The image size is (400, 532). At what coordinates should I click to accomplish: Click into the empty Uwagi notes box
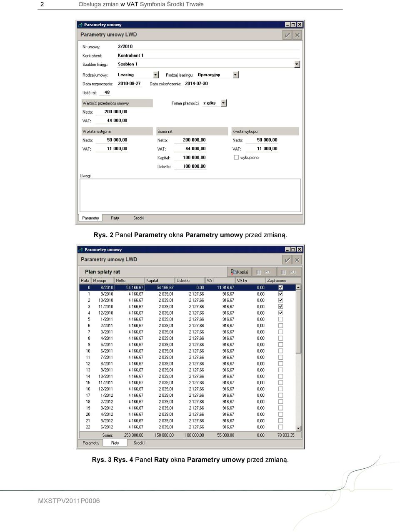point(190,195)
